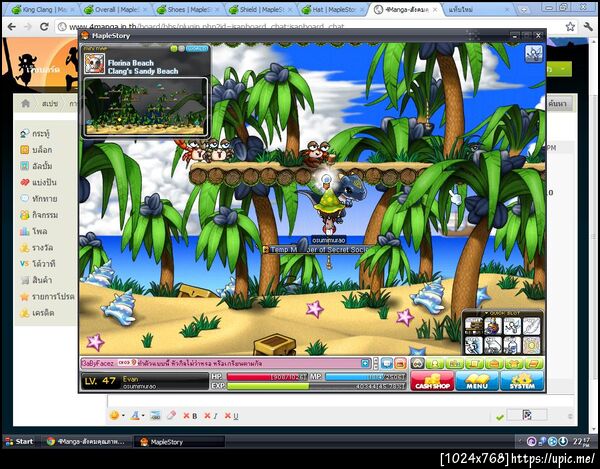Viewport: 600px width, 469px height.
Task: Click the skull map icon in minimap
Action: (94, 64)
